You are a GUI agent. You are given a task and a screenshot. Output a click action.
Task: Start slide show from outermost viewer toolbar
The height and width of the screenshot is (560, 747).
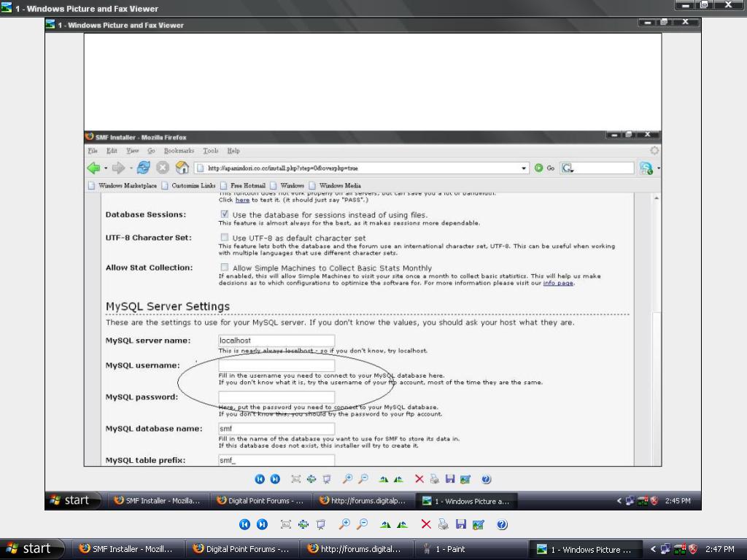click(x=321, y=524)
